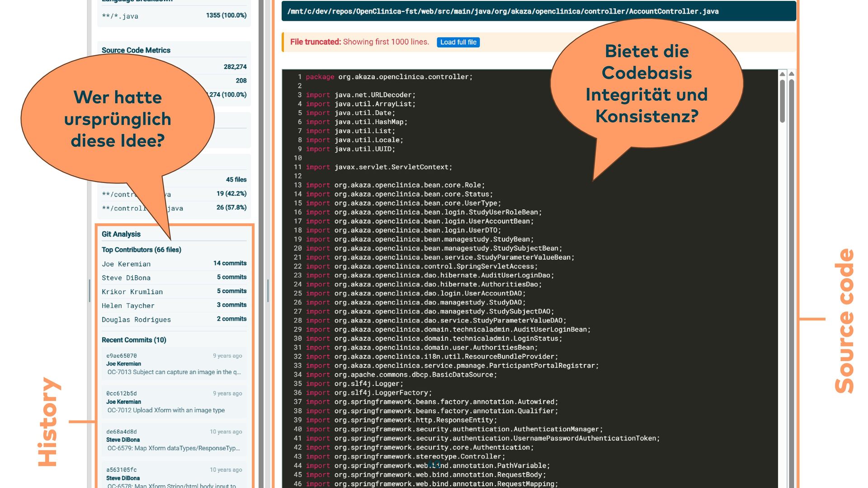Click the Load full file button
Image resolution: width=868 pixels, height=488 pixels.
(458, 42)
